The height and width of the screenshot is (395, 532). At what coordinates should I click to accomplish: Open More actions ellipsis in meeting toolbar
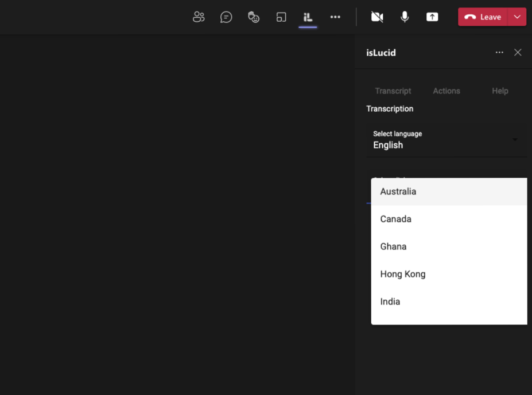335,17
